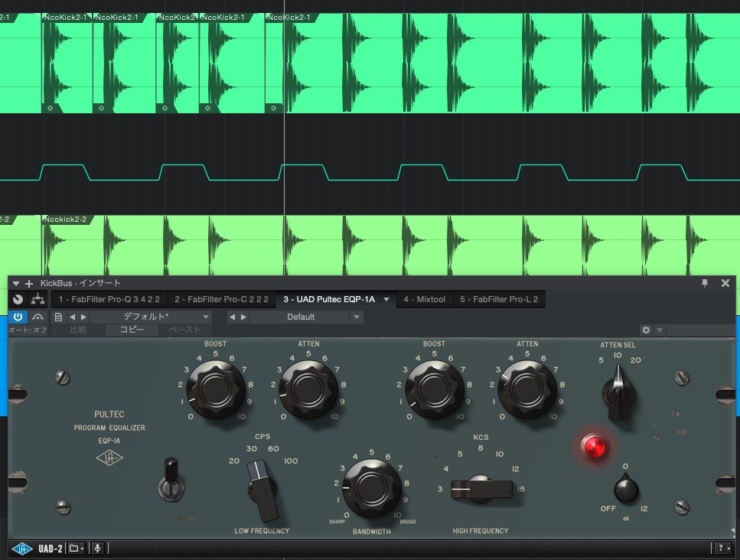Bypass the plugin with the power button
This screenshot has height=560, width=740.
18,317
